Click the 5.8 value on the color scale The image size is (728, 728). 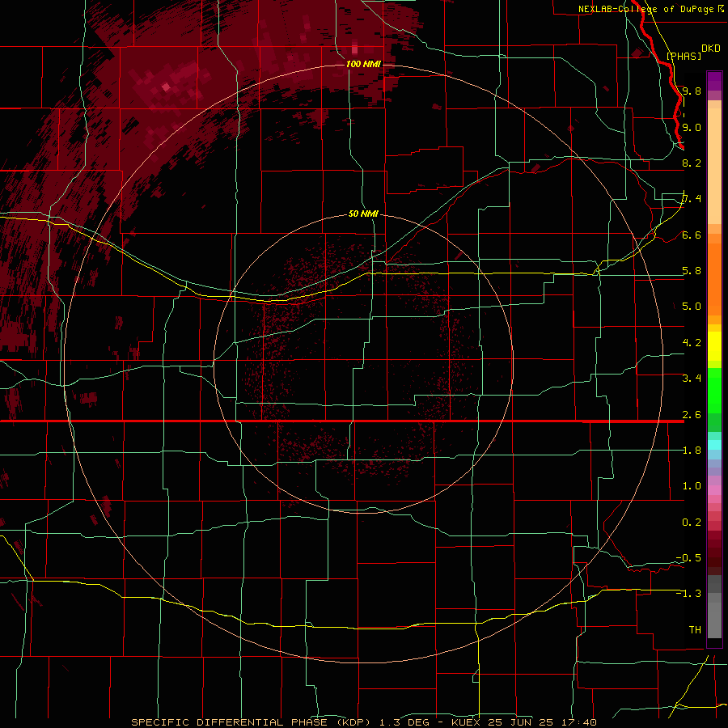coord(692,271)
